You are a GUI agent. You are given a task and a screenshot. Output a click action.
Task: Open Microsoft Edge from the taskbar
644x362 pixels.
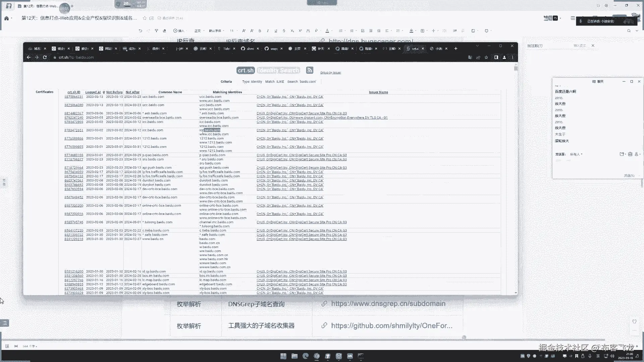pyautogui.click(x=306, y=356)
